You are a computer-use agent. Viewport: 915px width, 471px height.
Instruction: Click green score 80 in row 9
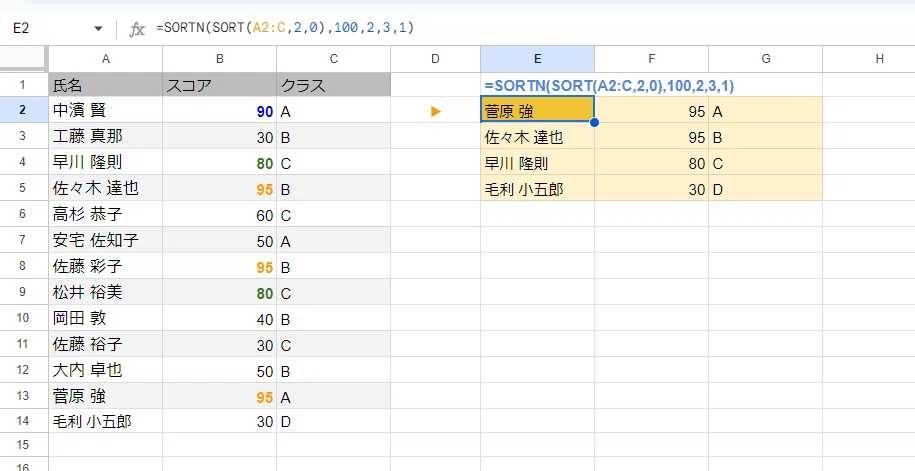219,292
